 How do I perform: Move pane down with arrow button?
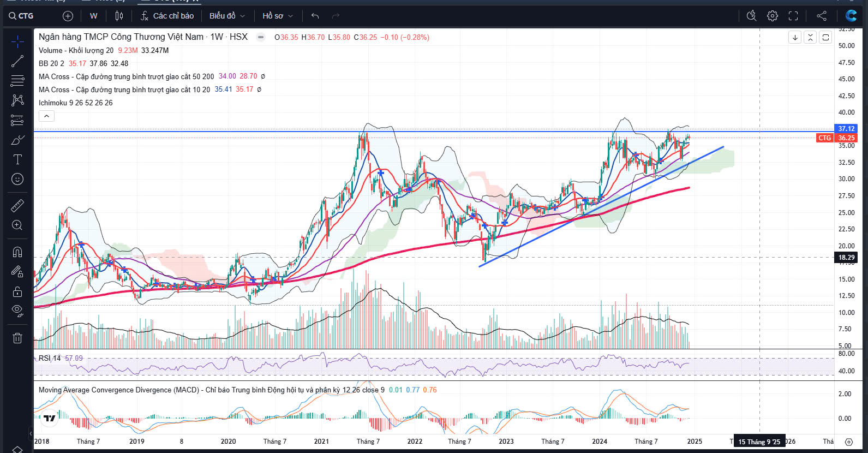[795, 37]
